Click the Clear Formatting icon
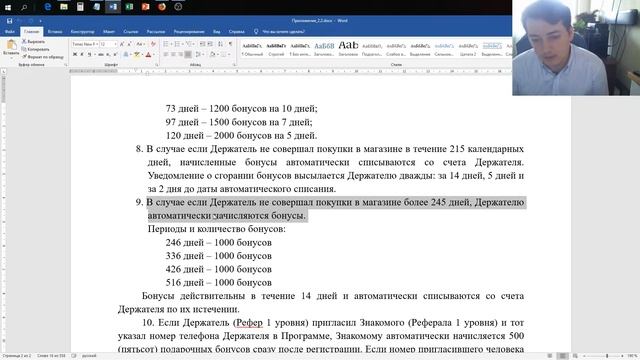The height and width of the screenshot is (360, 640). [x=153, y=44]
